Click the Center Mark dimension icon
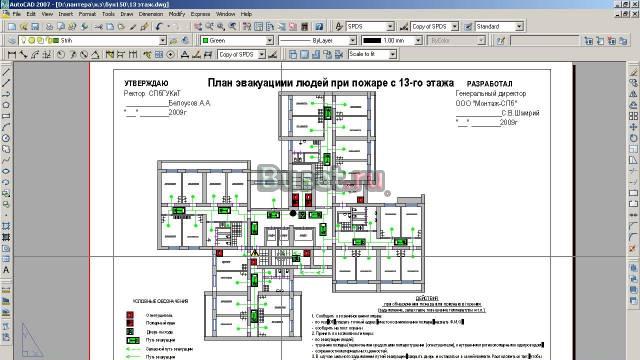This screenshot has height=360, width=640. click(171, 54)
